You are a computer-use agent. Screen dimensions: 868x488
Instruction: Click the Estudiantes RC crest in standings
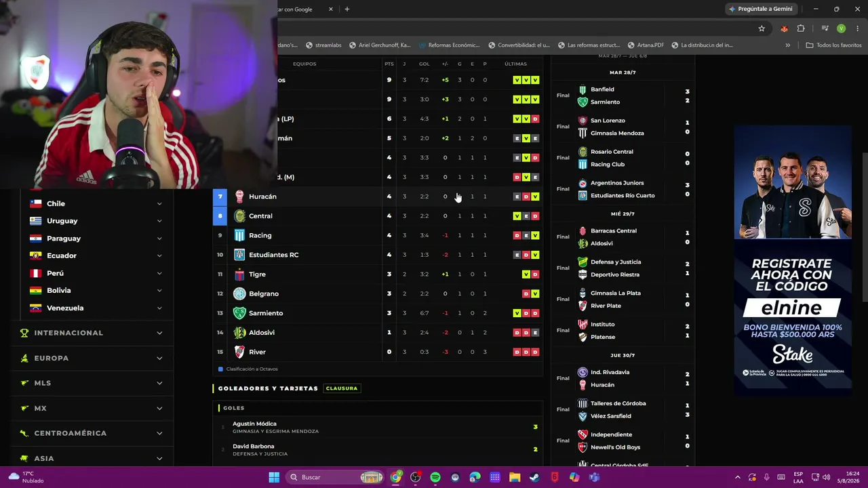(x=239, y=255)
